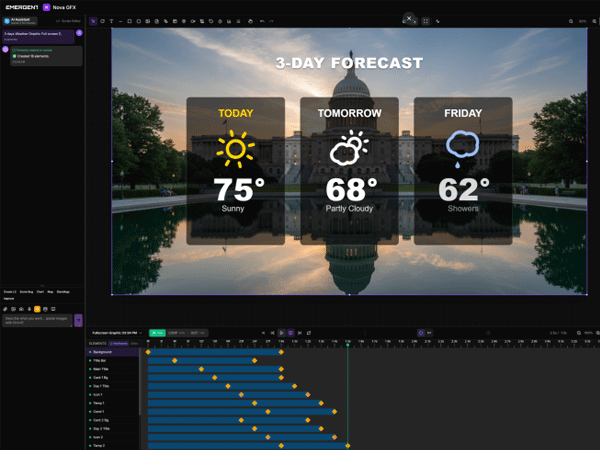Click the undo arrow in the toolbar

[261, 20]
